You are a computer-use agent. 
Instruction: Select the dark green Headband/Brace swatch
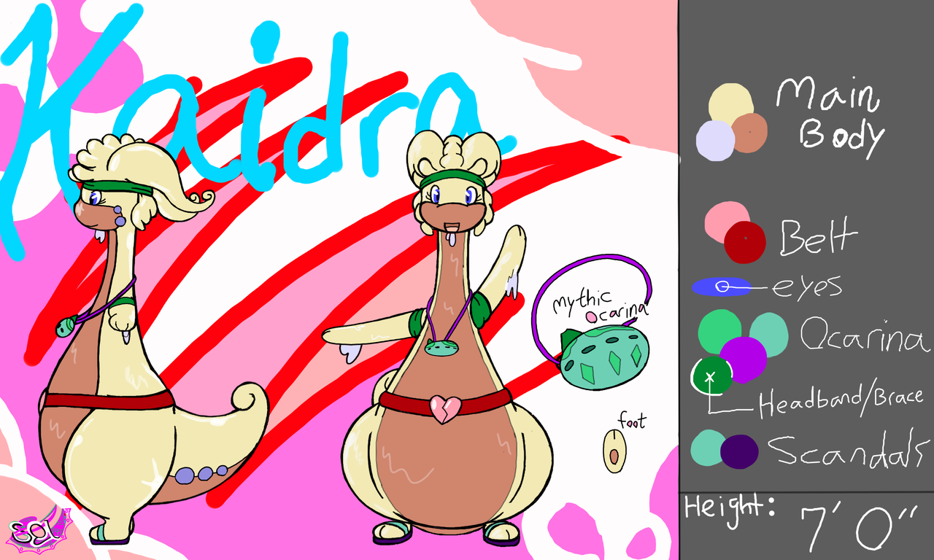tap(711, 376)
